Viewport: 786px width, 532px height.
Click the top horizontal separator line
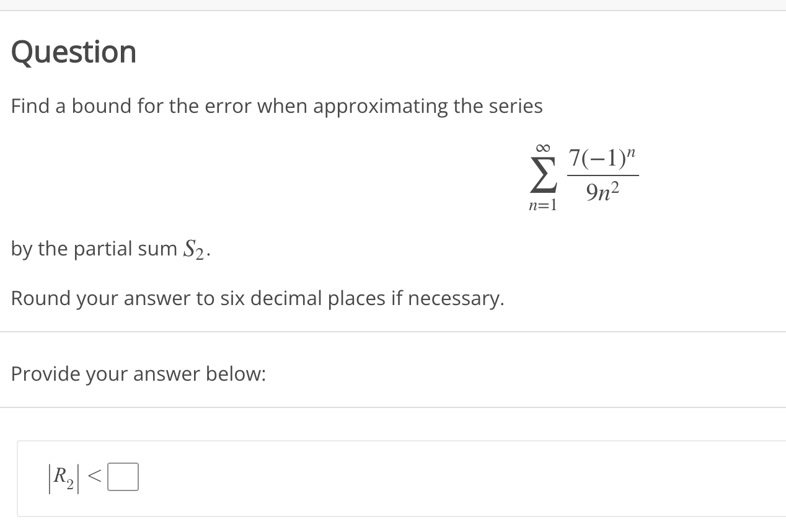pos(393,11)
